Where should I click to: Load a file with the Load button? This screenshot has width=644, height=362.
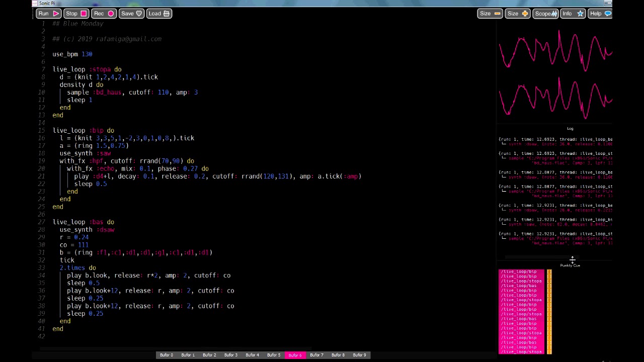pyautogui.click(x=159, y=14)
